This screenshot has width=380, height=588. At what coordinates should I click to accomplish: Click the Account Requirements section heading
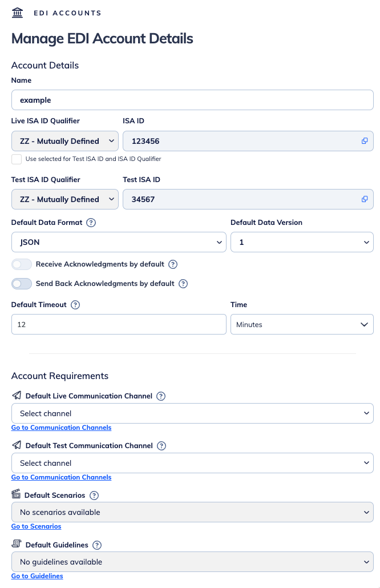[x=60, y=376]
